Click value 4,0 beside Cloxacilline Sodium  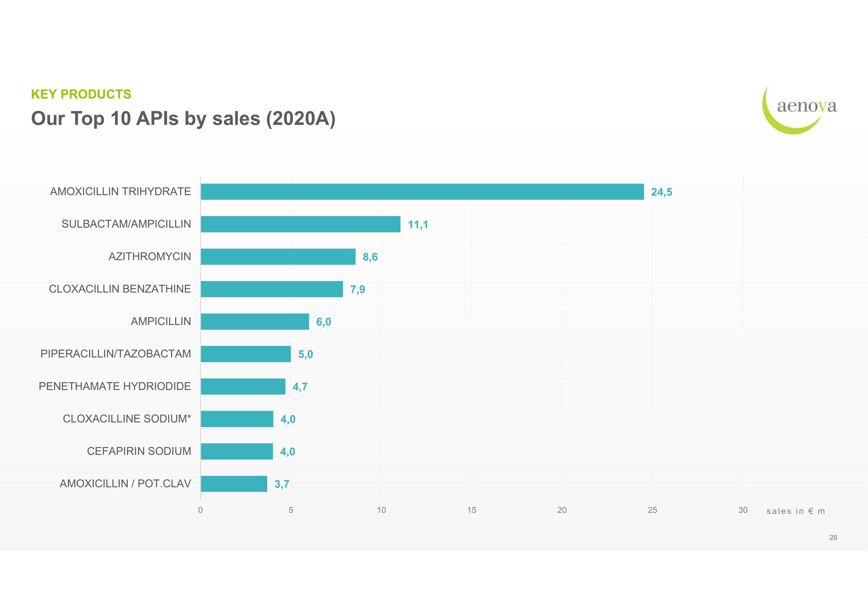(288, 420)
